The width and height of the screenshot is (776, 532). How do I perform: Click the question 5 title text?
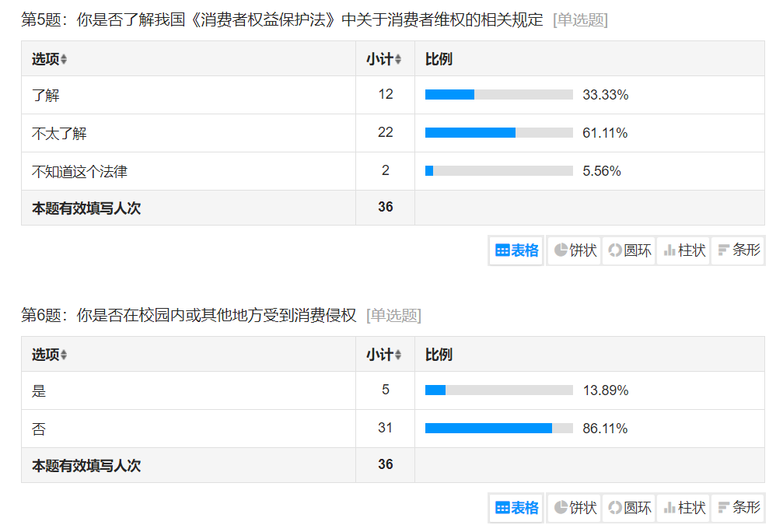tap(281, 20)
